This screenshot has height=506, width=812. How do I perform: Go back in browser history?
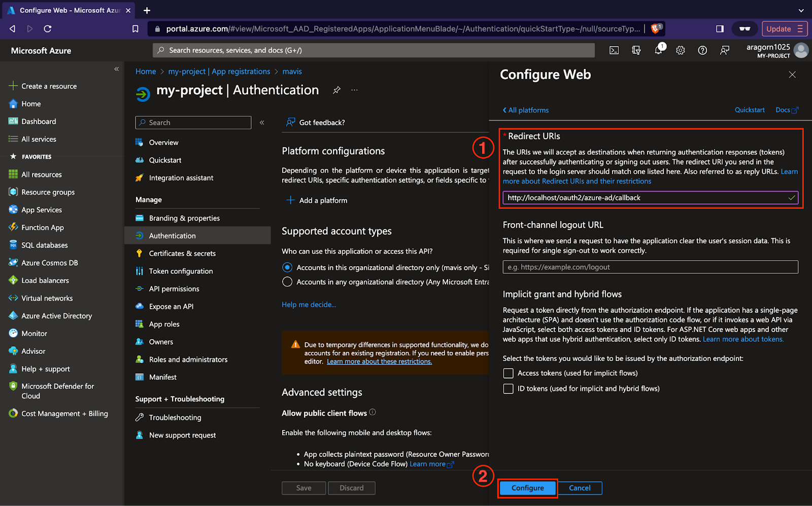[12, 29]
